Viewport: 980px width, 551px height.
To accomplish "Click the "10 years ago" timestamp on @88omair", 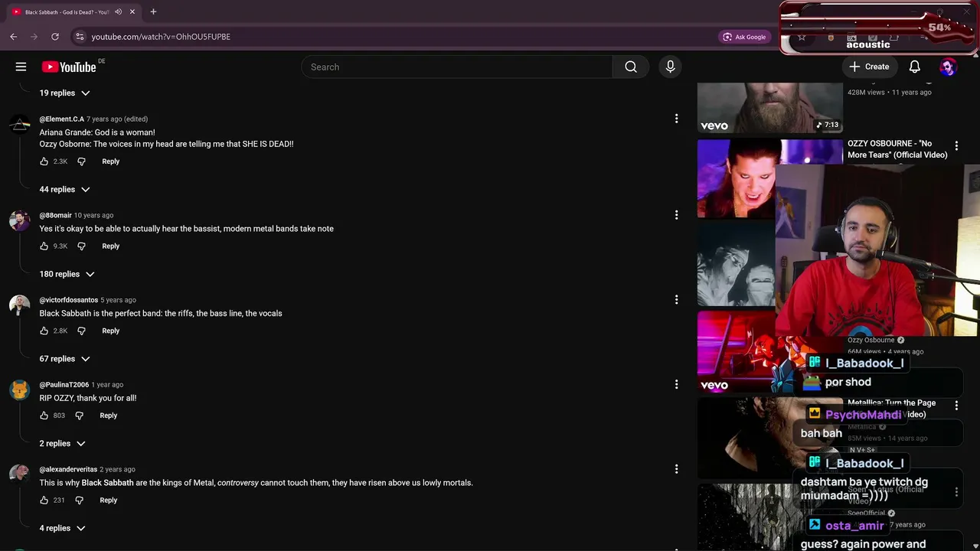I will click(x=93, y=215).
